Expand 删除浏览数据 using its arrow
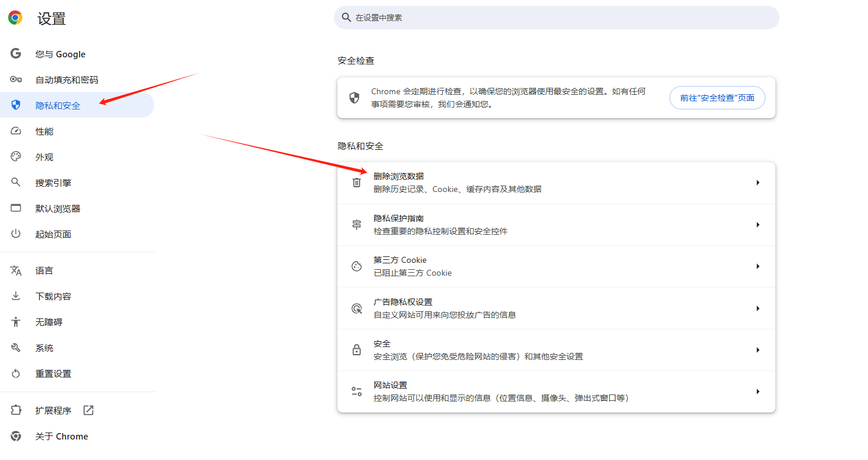This screenshot has height=460, width=868. [x=758, y=183]
